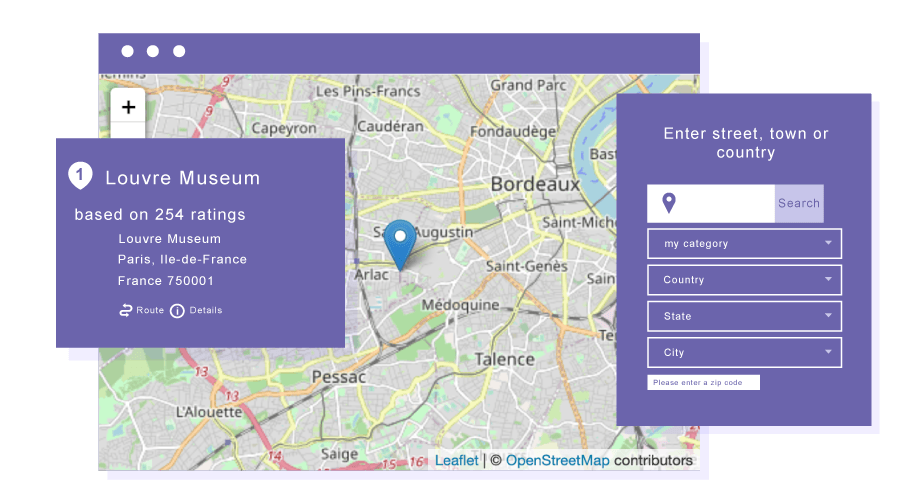Open the Leaflet attribution link
Image resolution: width=920 pixels, height=500 pixels.
[x=456, y=460]
